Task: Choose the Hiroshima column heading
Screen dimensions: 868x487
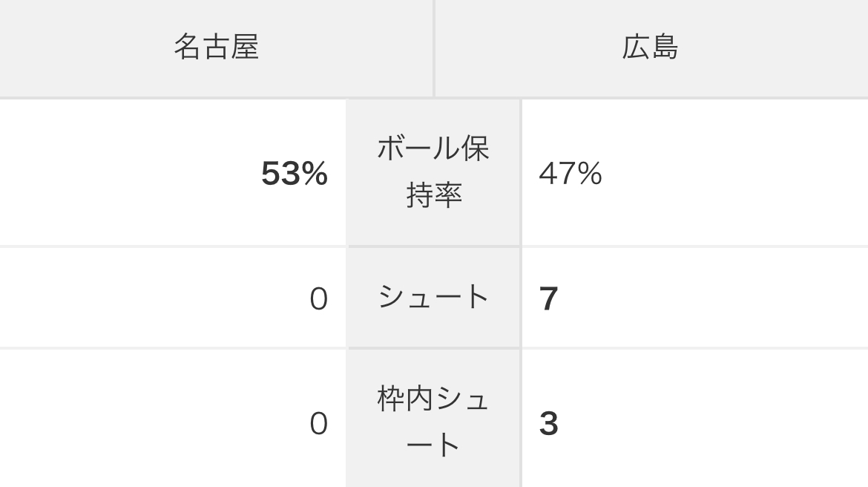Action: coord(650,48)
